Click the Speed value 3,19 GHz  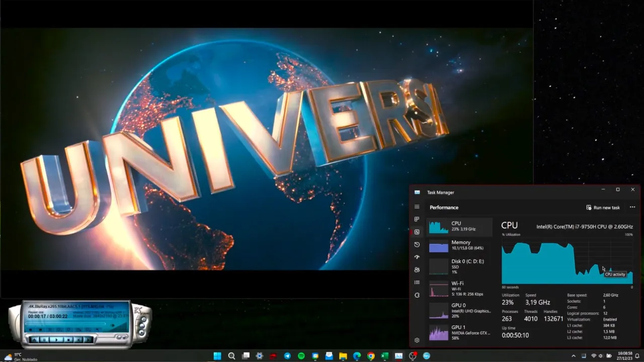coord(537,302)
